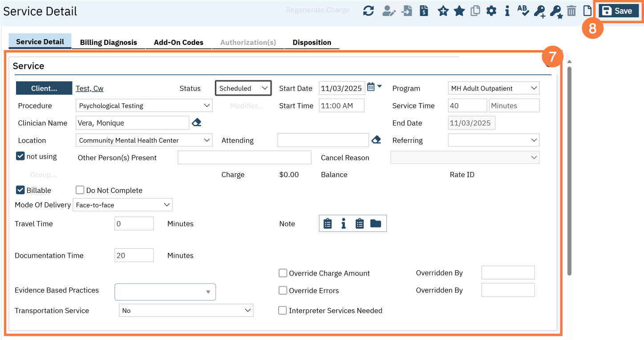Click the solid star favorites icon

tap(459, 11)
